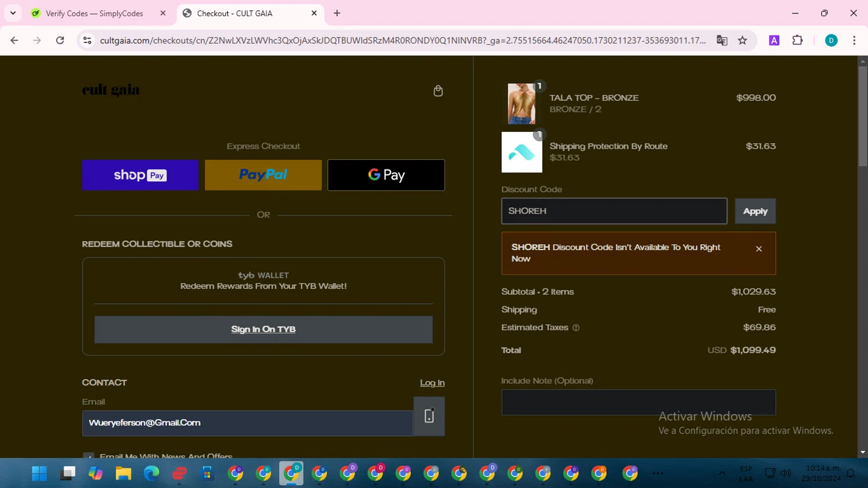The width and height of the screenshot is (868, 488).
Task: Open the Log In link
Action: [432, 383]
